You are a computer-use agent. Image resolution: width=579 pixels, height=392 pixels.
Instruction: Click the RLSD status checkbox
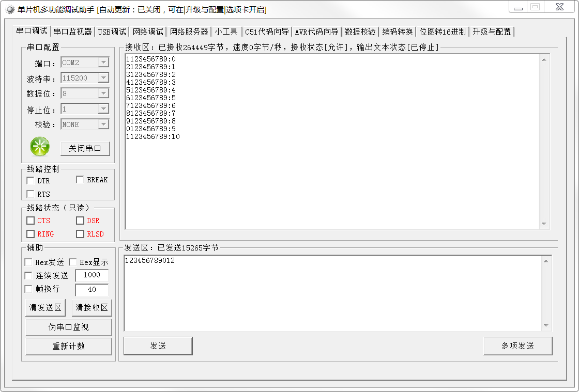pyautogui.click(x=80, y=234)
